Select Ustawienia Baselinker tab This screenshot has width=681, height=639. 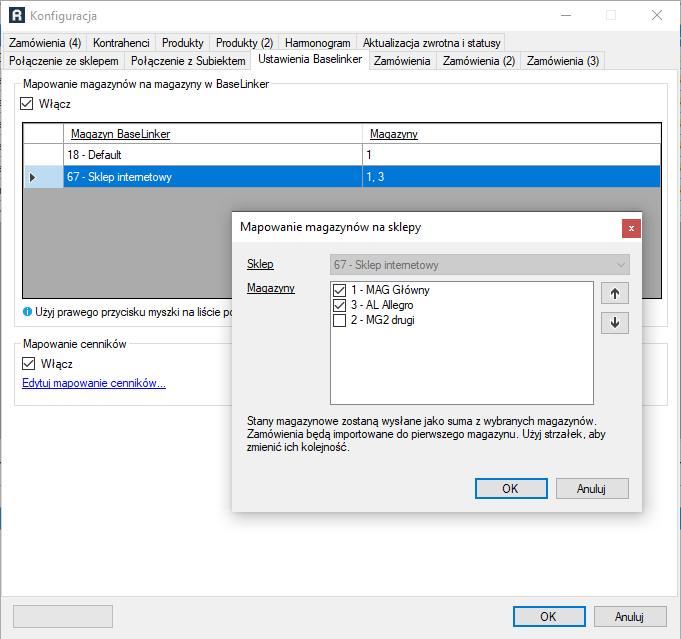(310, 59)
